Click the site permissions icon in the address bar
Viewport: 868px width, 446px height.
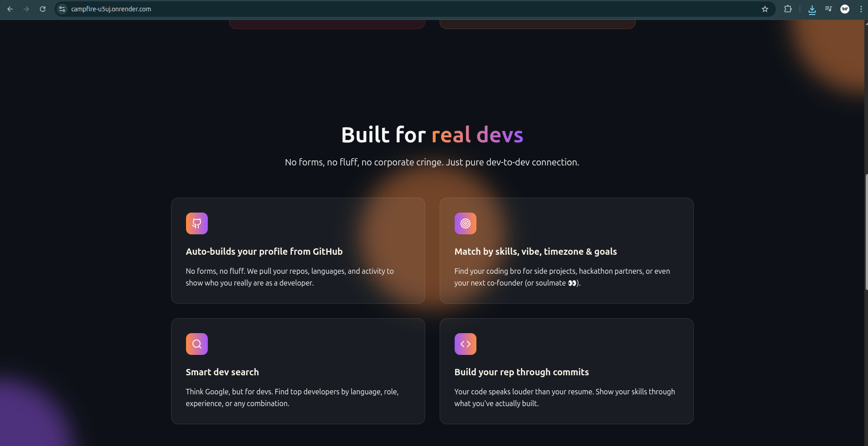pyautogui.click(x=62, y=9)
